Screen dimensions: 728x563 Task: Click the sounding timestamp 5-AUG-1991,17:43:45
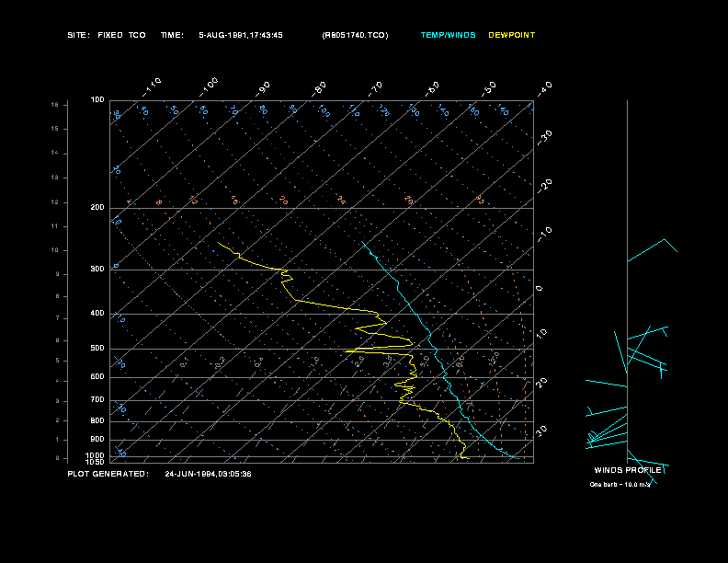coord(241,35)
